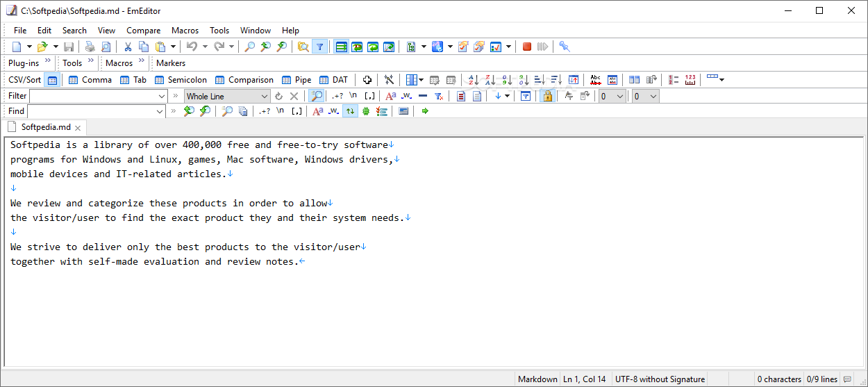Click the Comma CSV button

pos(90,80)
